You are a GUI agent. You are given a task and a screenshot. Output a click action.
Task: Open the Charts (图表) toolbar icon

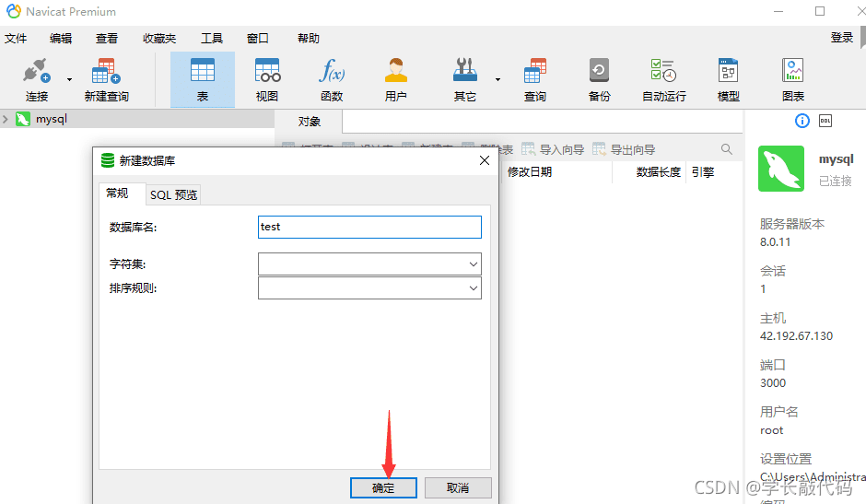click(x=792, y=79)
